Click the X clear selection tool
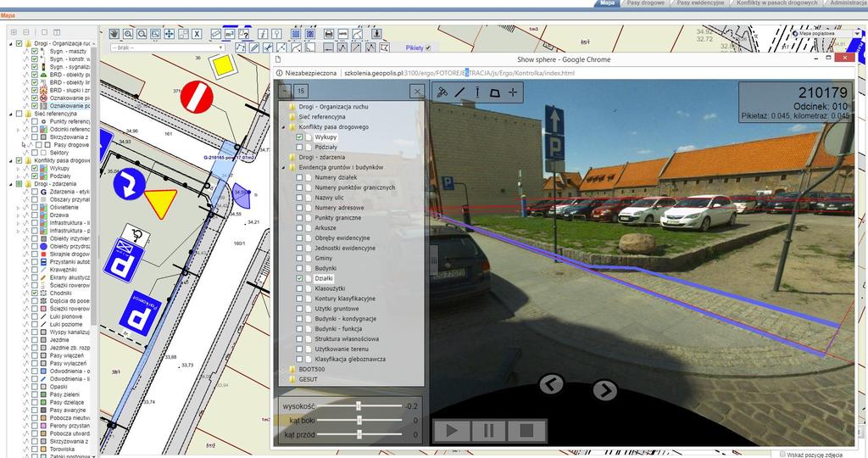 (x=197, y=34)
